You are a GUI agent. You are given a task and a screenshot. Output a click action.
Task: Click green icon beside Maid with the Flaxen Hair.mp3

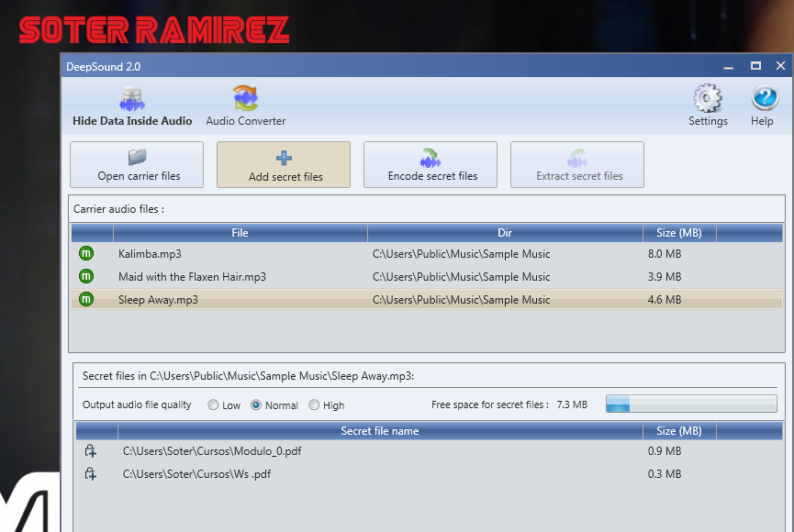click(86, 276)
